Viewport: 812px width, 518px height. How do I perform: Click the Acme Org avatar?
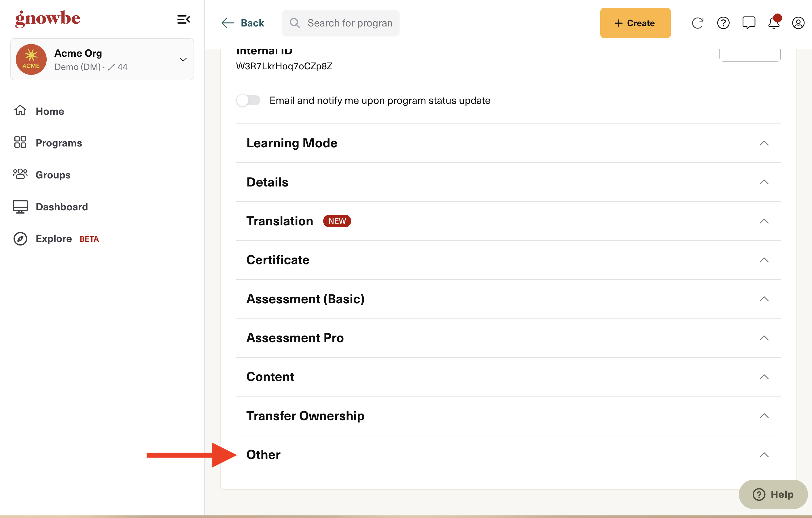31,59
